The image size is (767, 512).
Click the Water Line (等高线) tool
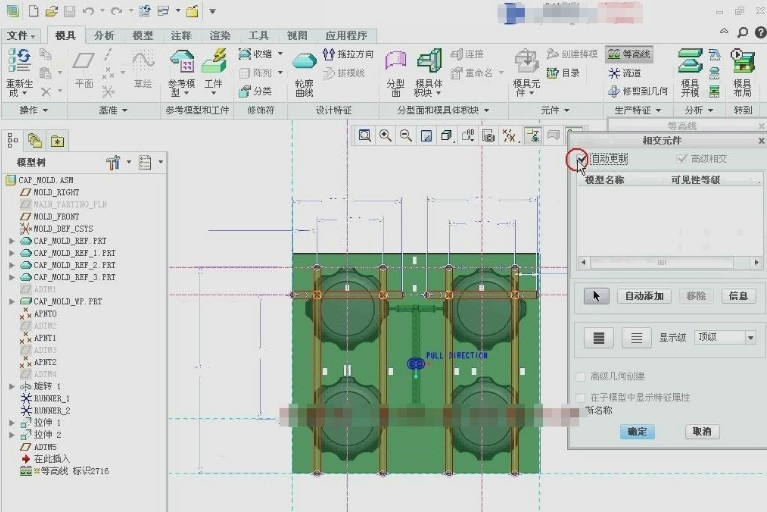coord(629,54)
